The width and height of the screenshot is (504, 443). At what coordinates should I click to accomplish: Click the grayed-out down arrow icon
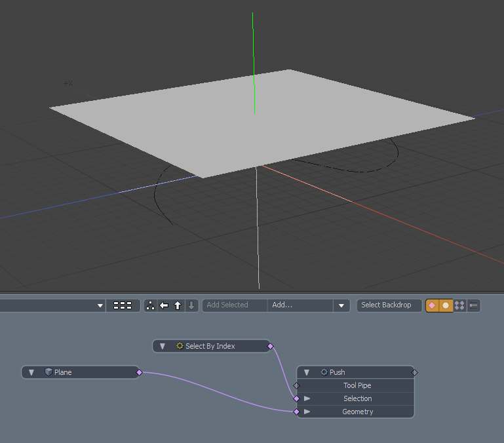pos(191,305)
